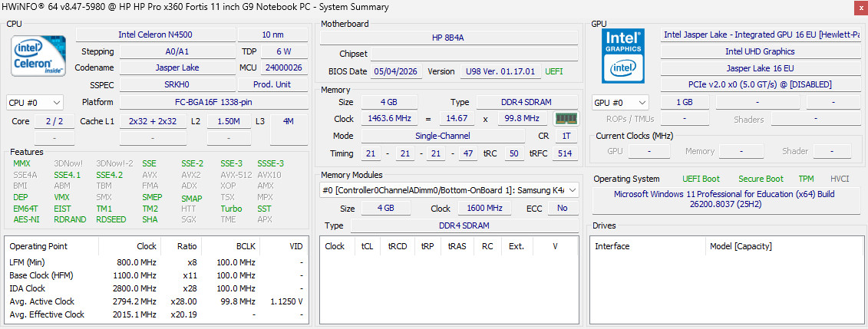Screen dimensions: 868x329
Task: Click the 05/04/2026 BIOS date value
Action: coord(396,71)
